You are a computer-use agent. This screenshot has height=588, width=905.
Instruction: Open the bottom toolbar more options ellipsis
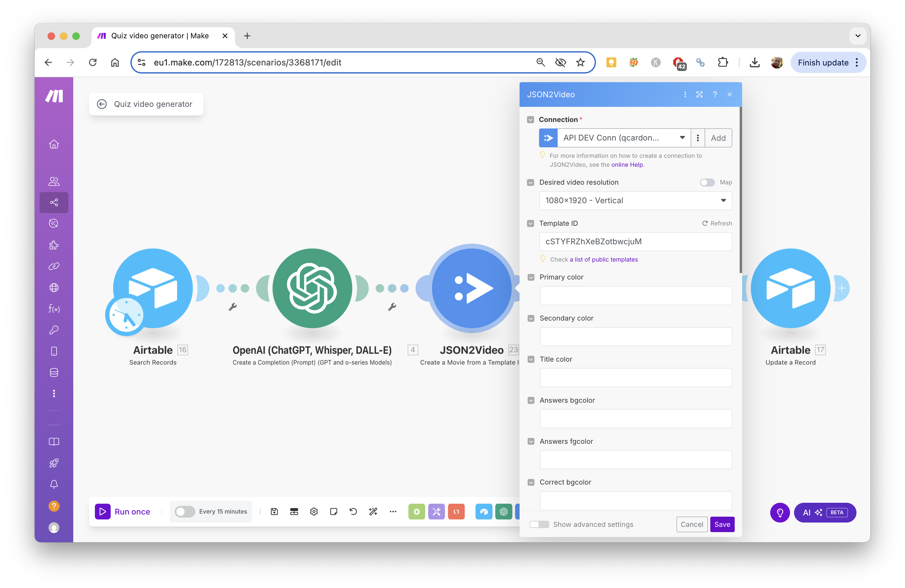(x=393, y=512)
